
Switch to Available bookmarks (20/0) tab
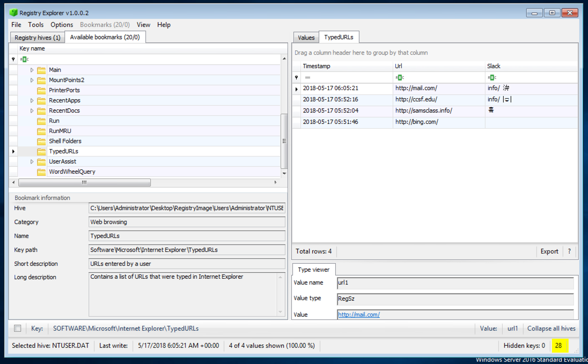pos(105,37)
